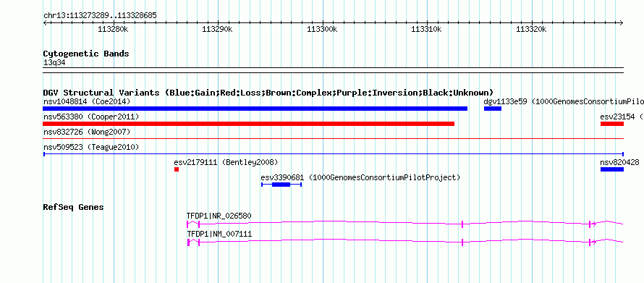Image resolution: width=644 pixels, height=283 pixels.
Task: Click the DGV Structural Variants track title
Action: (268, 93)
